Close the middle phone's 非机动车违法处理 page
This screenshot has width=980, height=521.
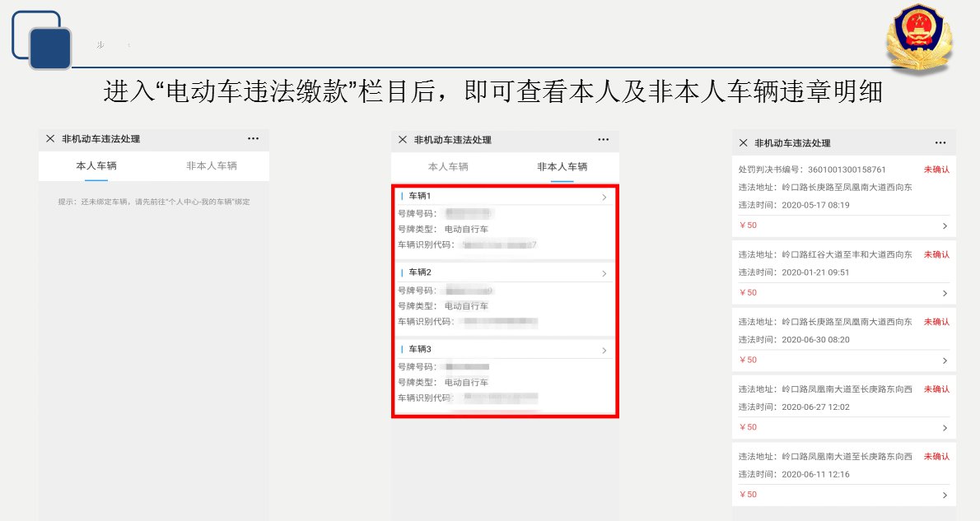click(403, 140)
